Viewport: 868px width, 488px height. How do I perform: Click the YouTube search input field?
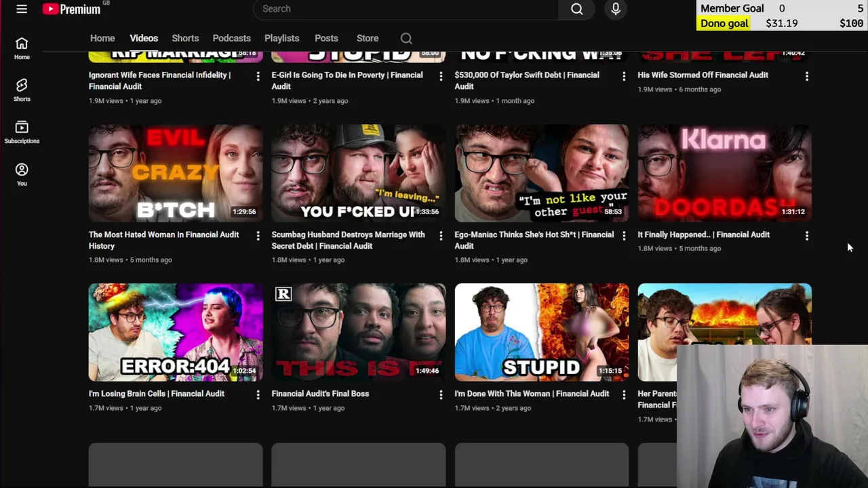[406, 9]
